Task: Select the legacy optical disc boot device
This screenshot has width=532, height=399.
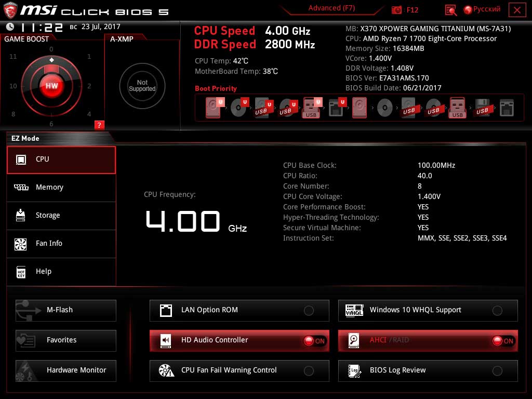Action: coord(384,108)
